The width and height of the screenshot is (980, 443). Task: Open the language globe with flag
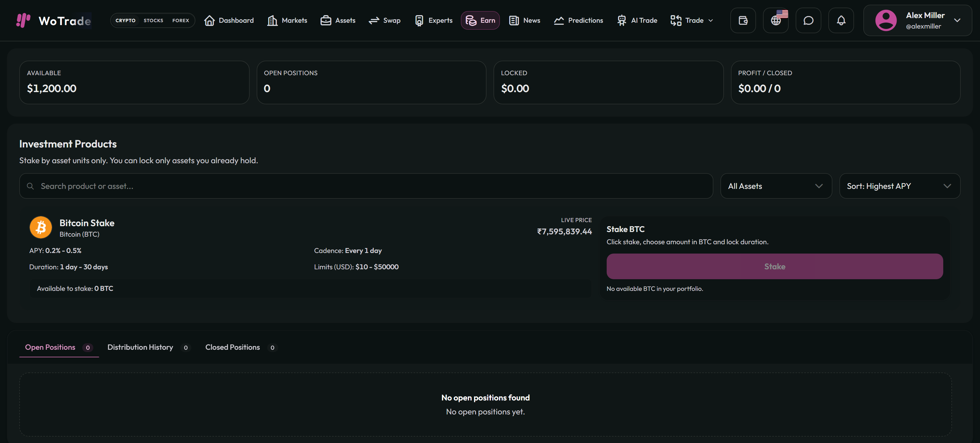tap(776, 20)
